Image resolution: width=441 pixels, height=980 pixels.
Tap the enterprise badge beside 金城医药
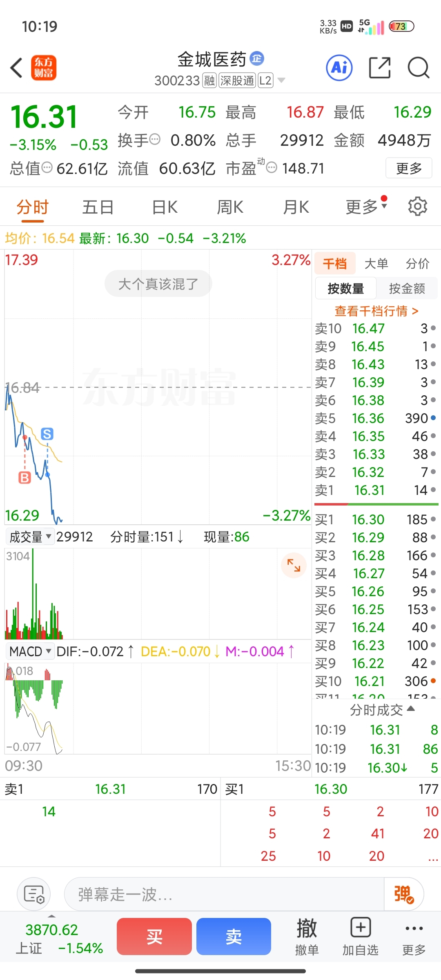pyautogui.click(x=257, y=58)
